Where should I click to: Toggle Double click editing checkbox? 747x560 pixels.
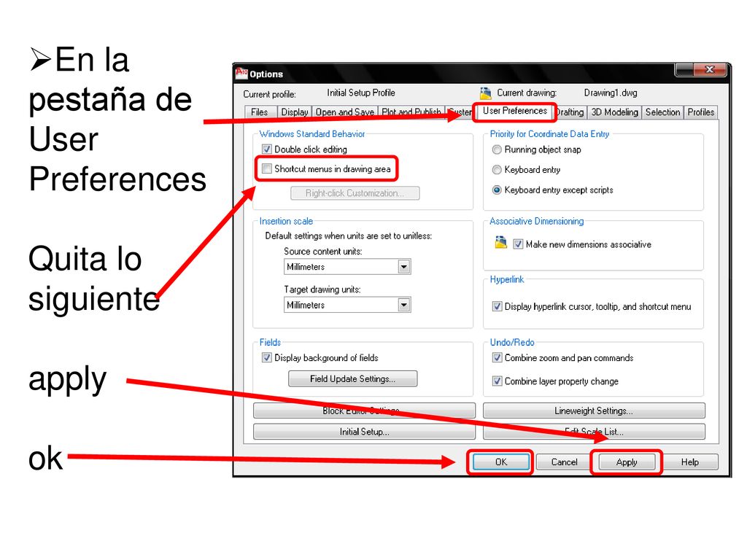267,149
